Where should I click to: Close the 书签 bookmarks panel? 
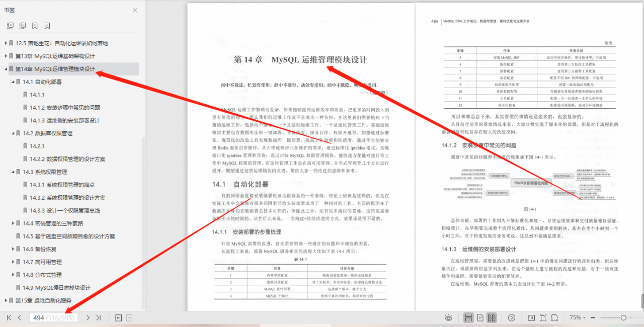point(135,10)
